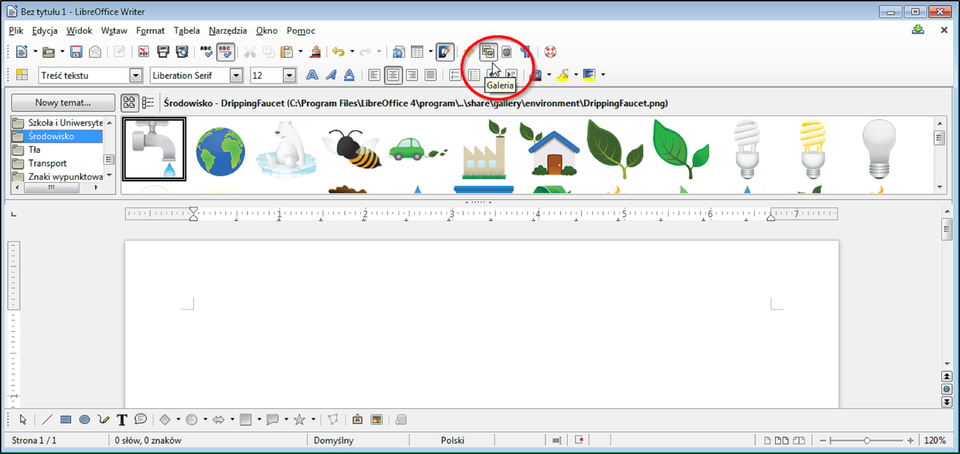Select the globe Earth gallery thumbnail
This screenshot has width=960, height=454.
220,151
